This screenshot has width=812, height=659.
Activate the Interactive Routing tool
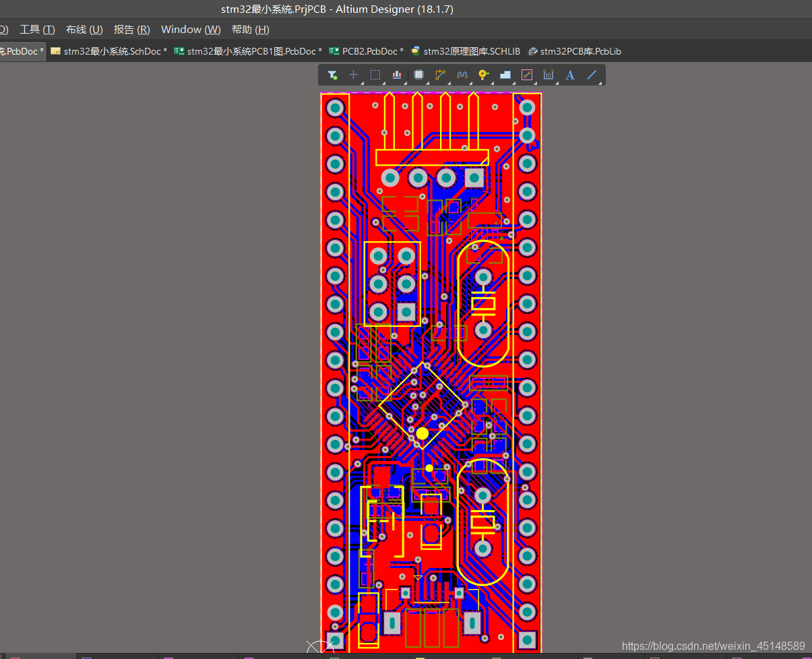tap(440, 75)
